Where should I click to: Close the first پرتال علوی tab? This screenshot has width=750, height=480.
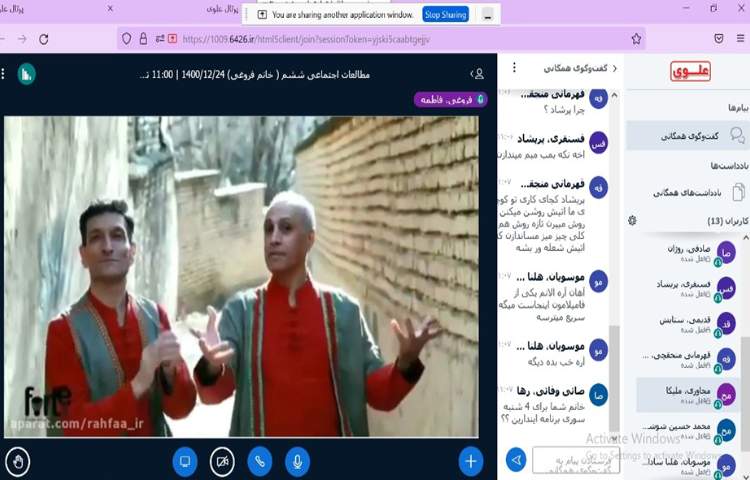coord(110,8)
